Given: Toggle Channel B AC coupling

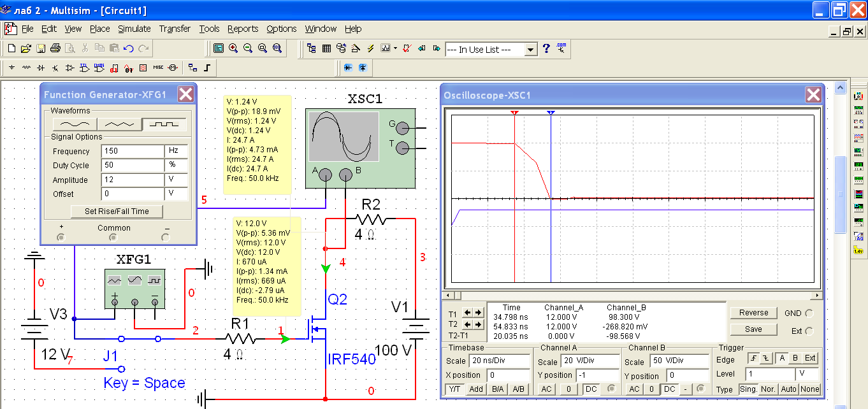Looking at the screenshot, I should click(634, 389).
